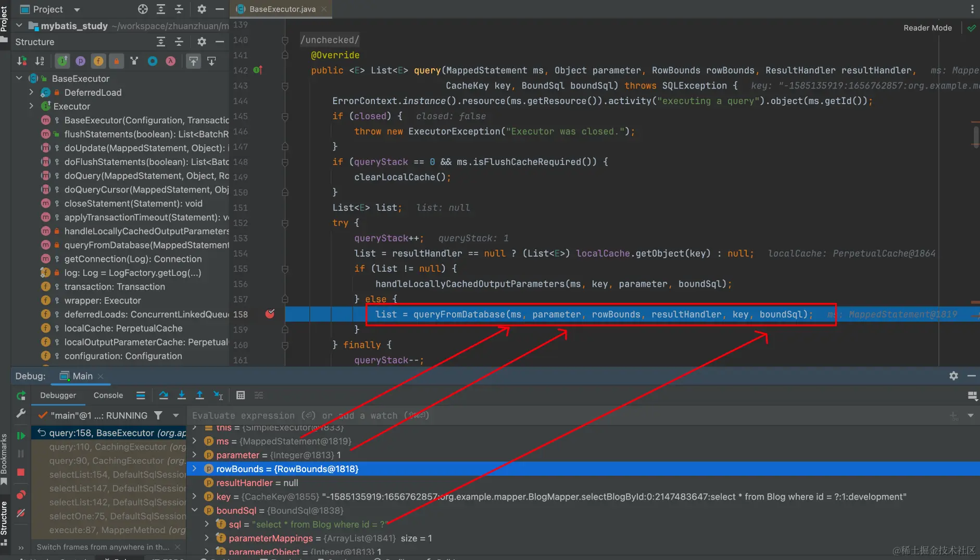Select frame selectList:154, DefaultSqlSession

coord(109,474)
